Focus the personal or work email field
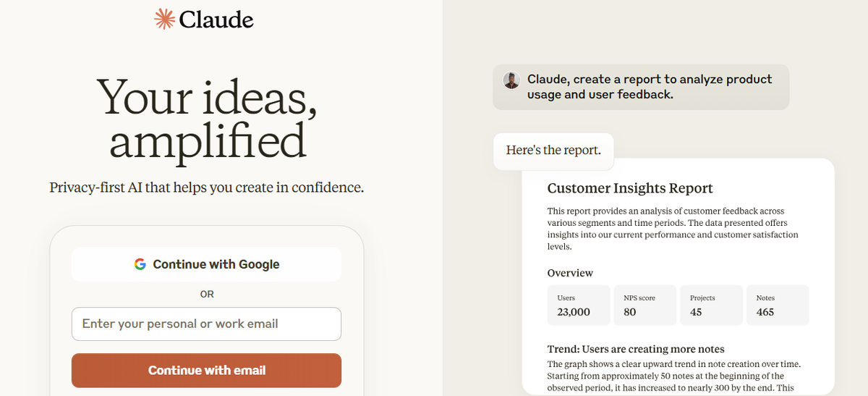 pos(206,324)
